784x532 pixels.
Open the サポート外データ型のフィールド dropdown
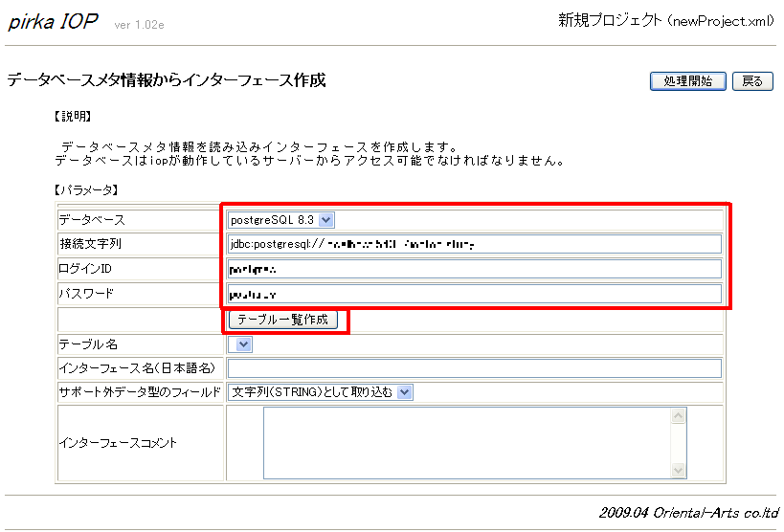[320, 392]
